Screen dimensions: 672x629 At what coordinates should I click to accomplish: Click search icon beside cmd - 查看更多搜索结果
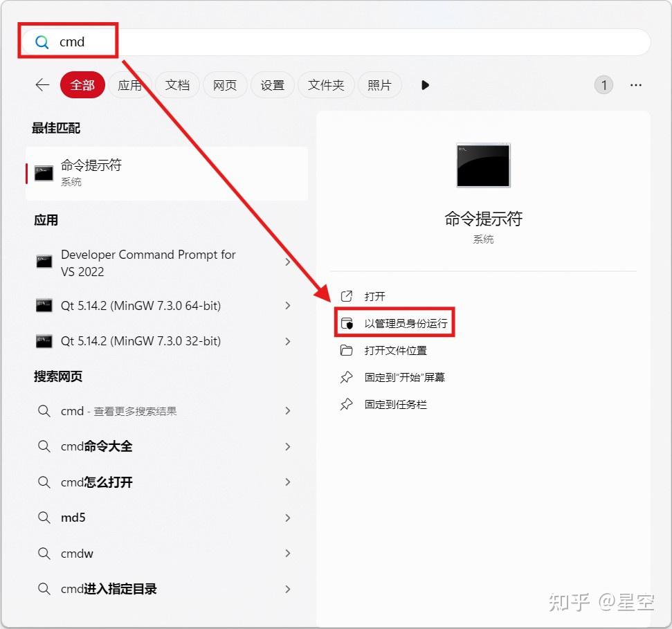pyautogui.click(x=44, y=411)
